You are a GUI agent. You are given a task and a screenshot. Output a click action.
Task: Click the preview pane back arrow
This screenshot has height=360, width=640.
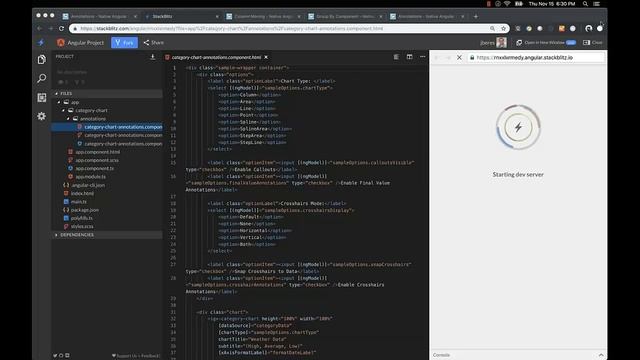pyautogui.click(x=436, y=58)
